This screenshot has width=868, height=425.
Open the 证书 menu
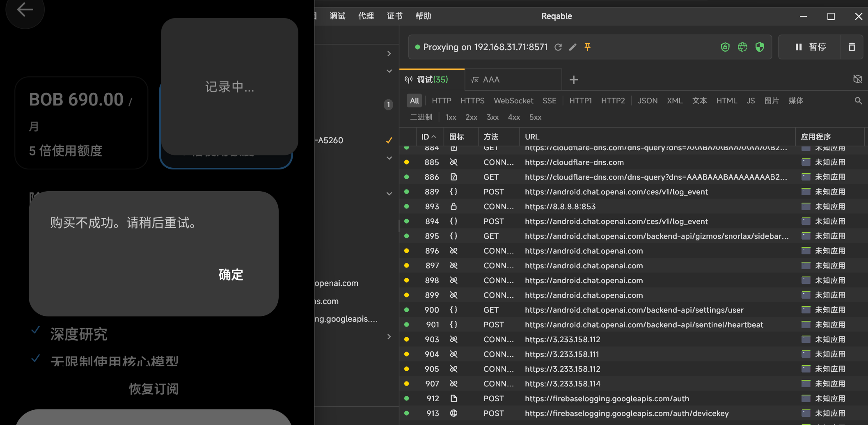tap(395, 16)
